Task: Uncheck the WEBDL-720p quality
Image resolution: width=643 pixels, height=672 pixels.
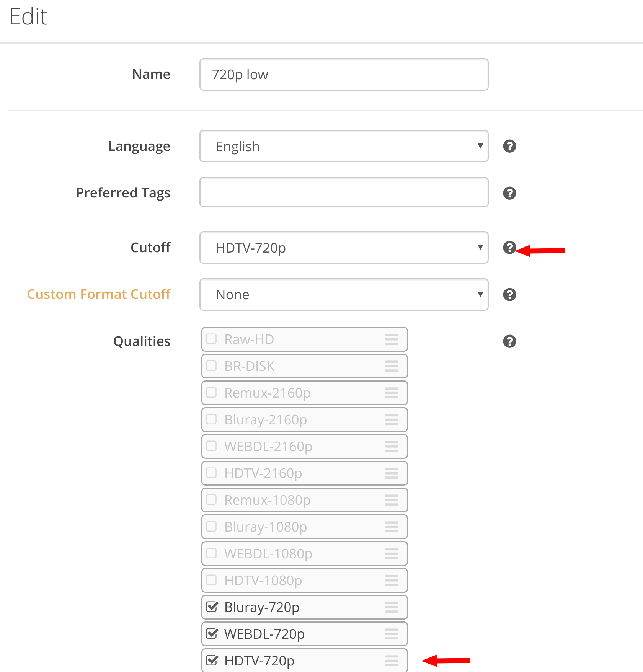Action: coord(212,633)
